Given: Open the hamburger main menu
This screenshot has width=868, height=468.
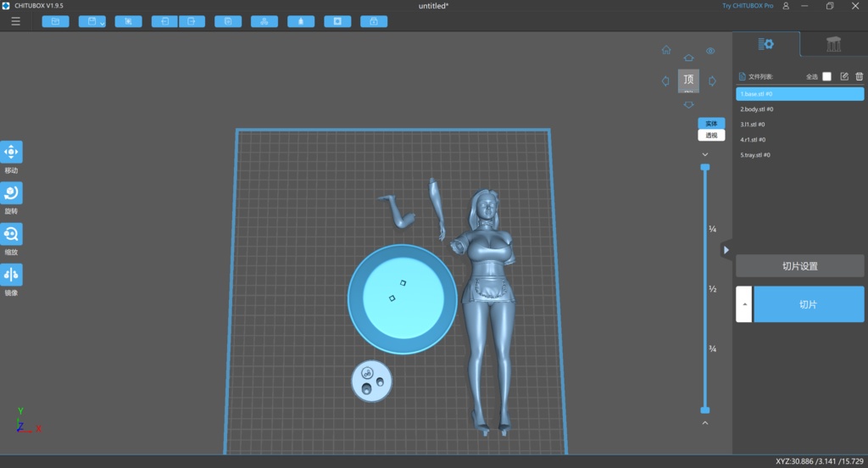Looking at the screenshot, I should [15, 21].
